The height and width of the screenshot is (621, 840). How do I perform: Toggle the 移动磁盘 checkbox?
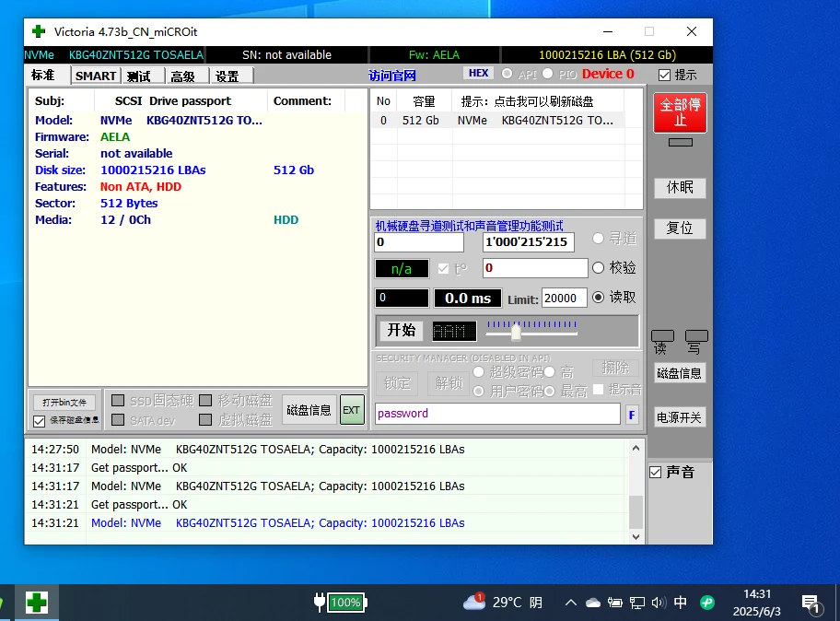[x=205, y=400]
